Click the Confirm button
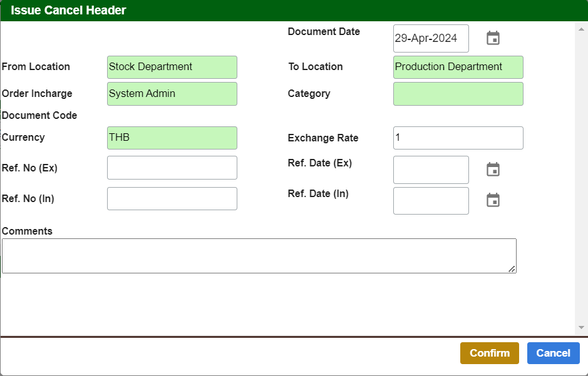The image size is (588, 376). (489, 353)
